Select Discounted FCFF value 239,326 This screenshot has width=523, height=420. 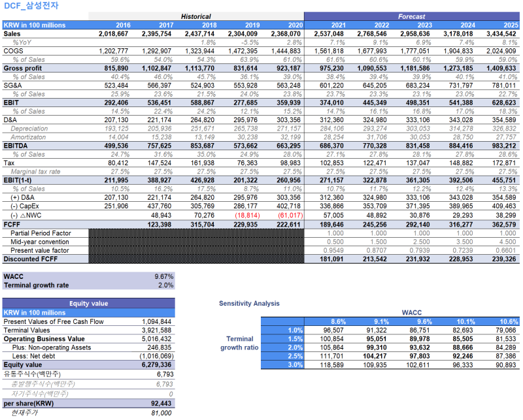(503, 259)
